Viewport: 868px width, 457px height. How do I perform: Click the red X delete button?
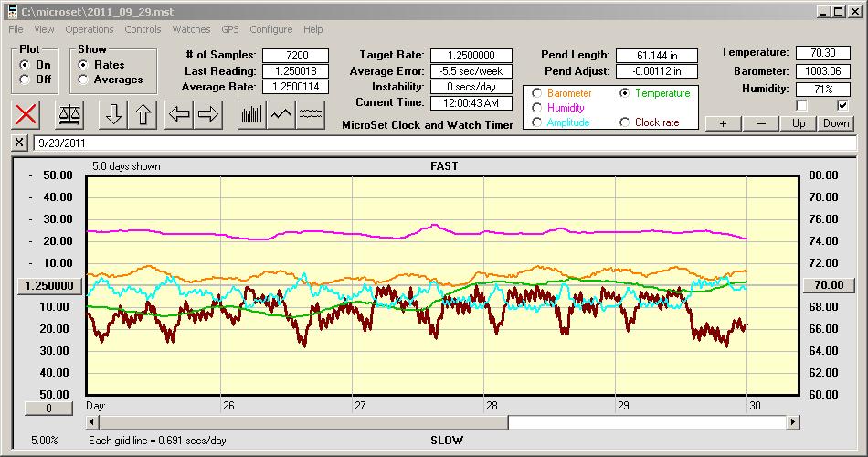tap(26, 114)
